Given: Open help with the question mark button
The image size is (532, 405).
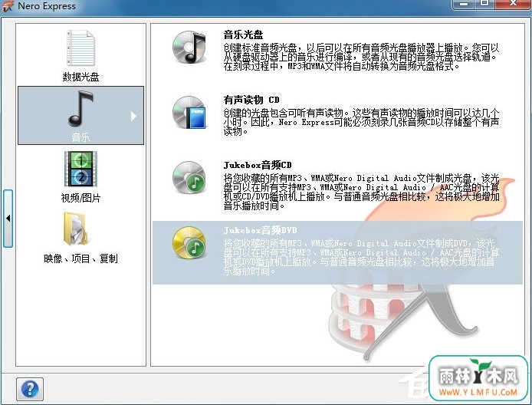Looking at the screenshot, I should [30, 389].
